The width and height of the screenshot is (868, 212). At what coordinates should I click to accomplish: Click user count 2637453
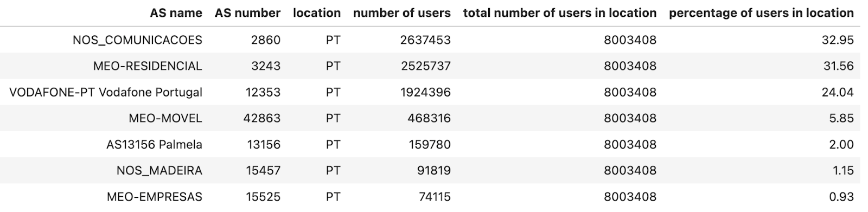point(426,40)
